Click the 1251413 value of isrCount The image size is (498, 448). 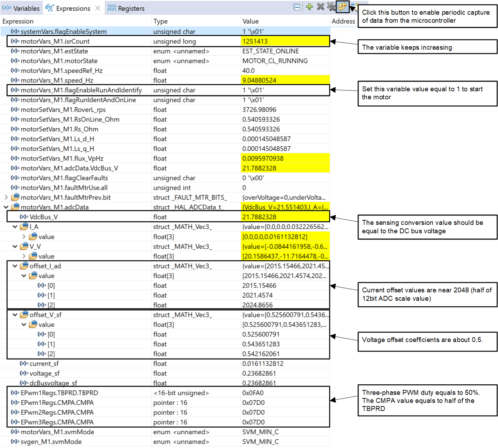[x=255, y=41]
